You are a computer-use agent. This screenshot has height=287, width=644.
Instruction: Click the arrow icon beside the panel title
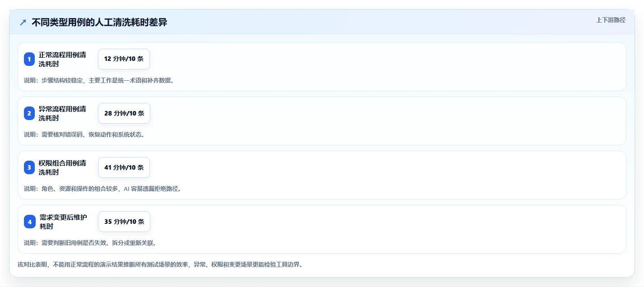tap(23, 22)
